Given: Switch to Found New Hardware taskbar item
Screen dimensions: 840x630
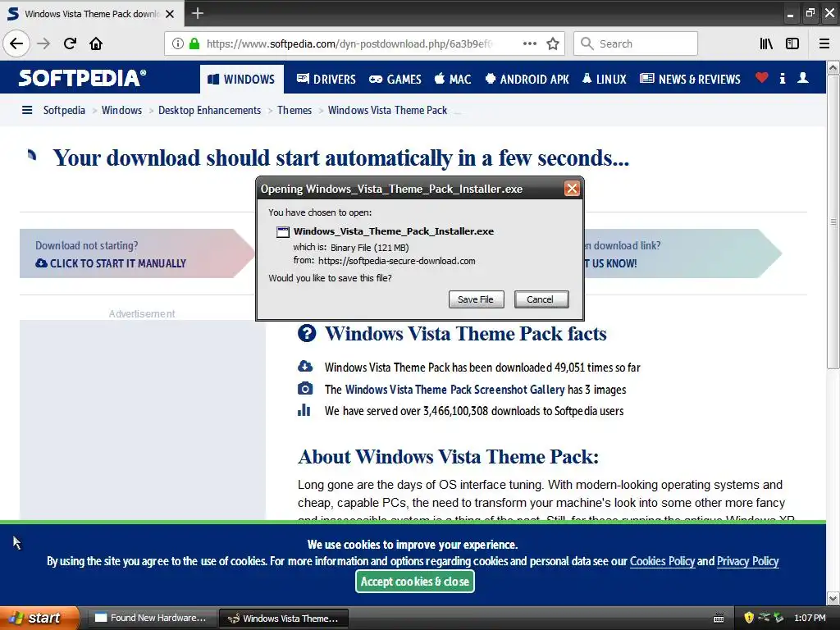Looking at the screenshot, I should tap(152, 619).
